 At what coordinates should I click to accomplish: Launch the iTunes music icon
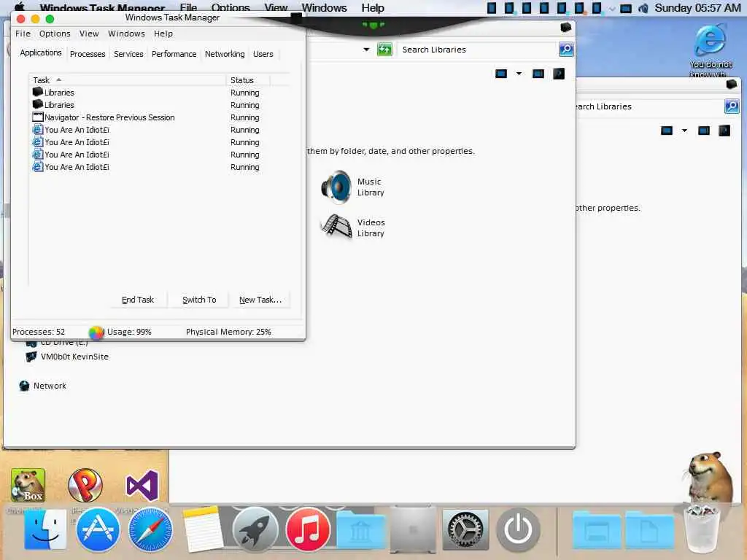pos(308,529)
